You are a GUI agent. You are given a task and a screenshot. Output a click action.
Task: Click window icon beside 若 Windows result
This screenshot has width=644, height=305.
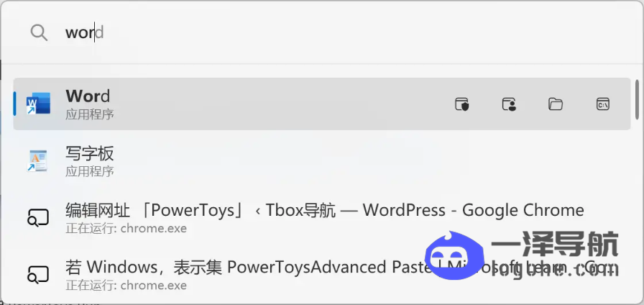coord(38,275)
